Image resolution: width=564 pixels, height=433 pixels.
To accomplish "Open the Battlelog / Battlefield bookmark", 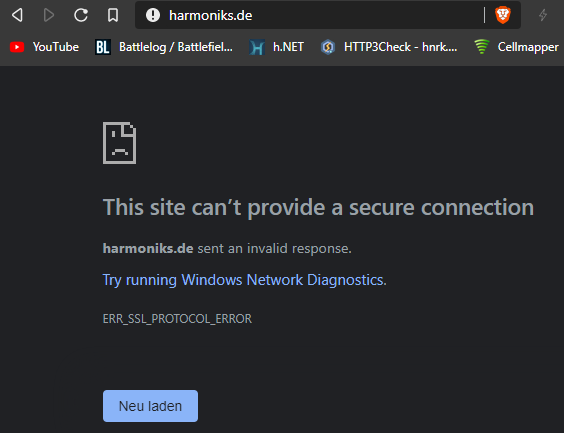I will tap(164, 47).
